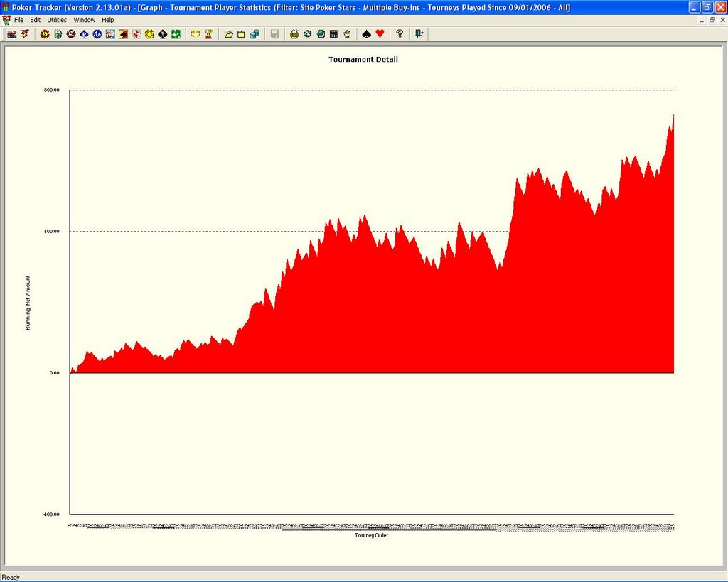Click the orange and black playing card icon

(123, 34)
